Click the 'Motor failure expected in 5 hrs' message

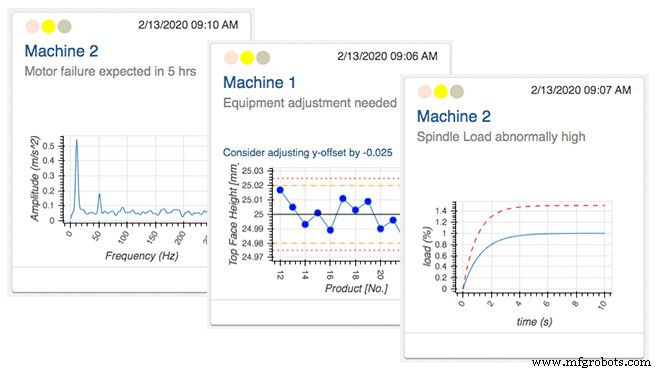click(x=110, y=71)
